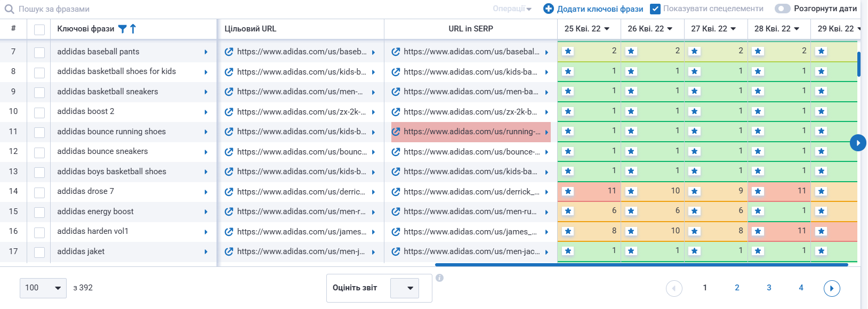Enable the Розгорнути дати switch
This screenshot has height=309, width=868.
pos(782,9)
